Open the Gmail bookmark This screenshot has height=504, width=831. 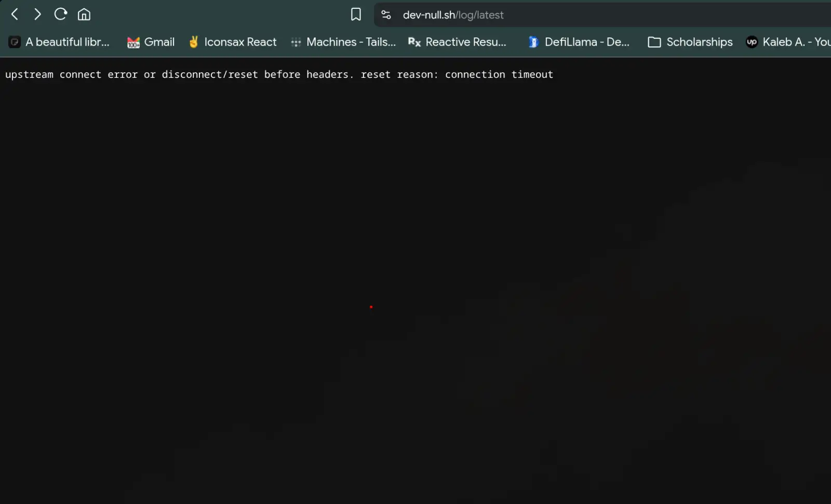(x=151, y=42)
